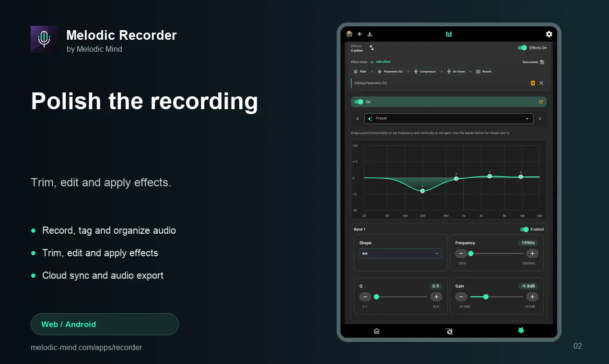The image size is (609, 364).
Task: Select EQ band point 1 on graph
Action: 422,191
